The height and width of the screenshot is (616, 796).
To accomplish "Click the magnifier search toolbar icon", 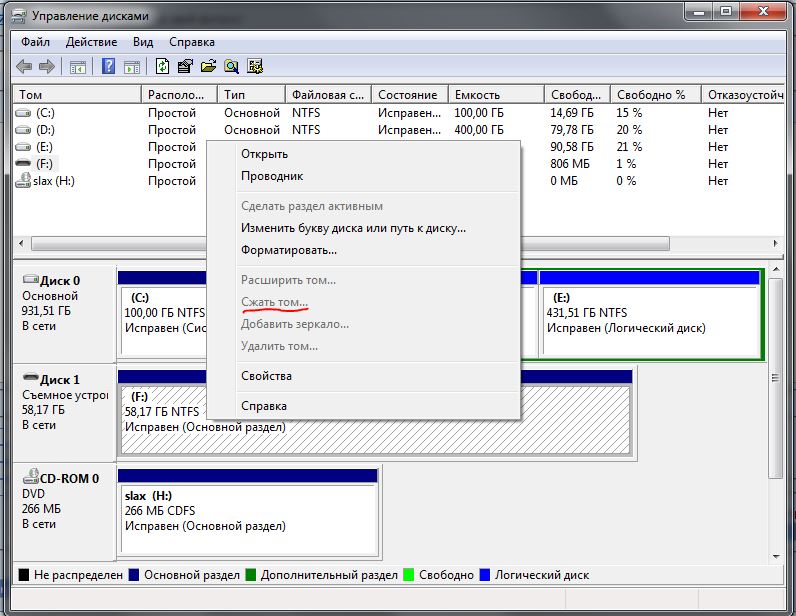I will coord(231,67).
